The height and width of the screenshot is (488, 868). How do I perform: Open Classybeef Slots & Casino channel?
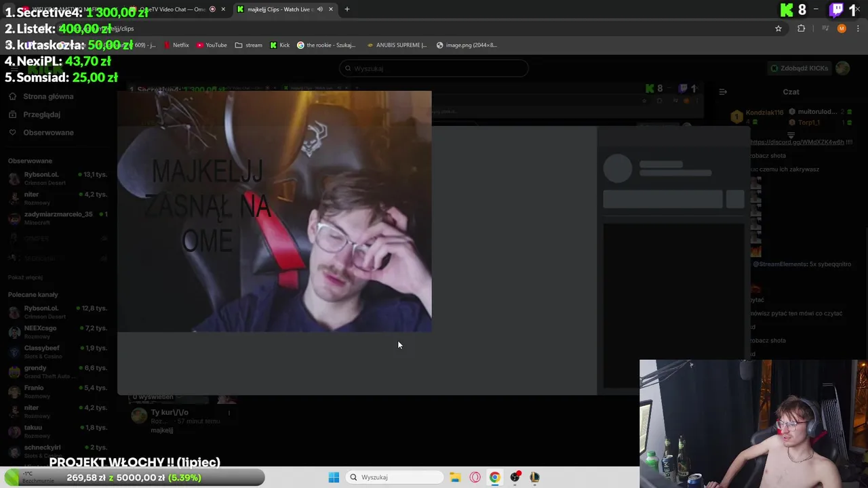[x=58, y=352]
